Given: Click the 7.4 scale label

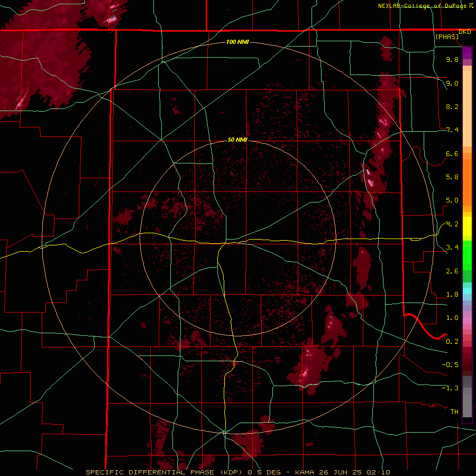Looking at the screenshot, I should [452, 130].
